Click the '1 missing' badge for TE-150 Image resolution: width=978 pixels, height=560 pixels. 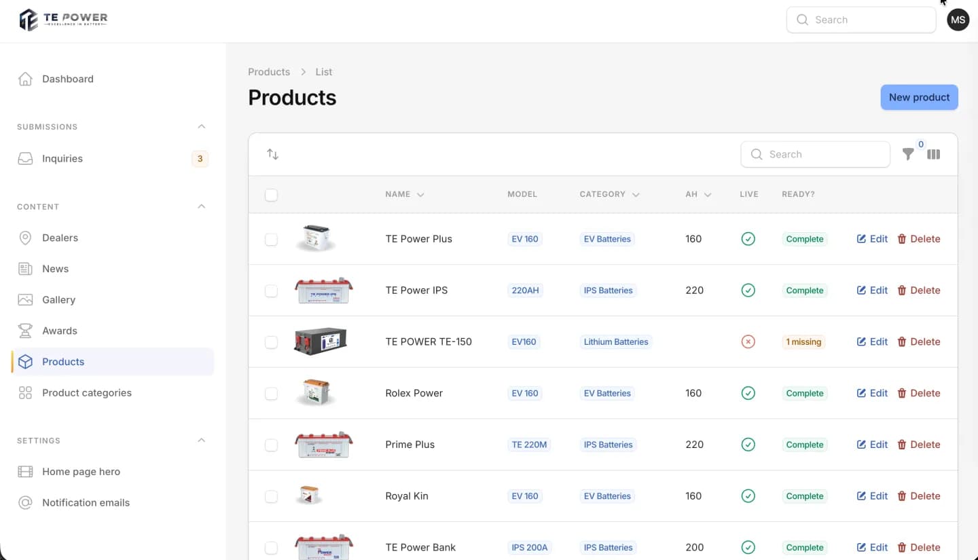tap(803, 341)
